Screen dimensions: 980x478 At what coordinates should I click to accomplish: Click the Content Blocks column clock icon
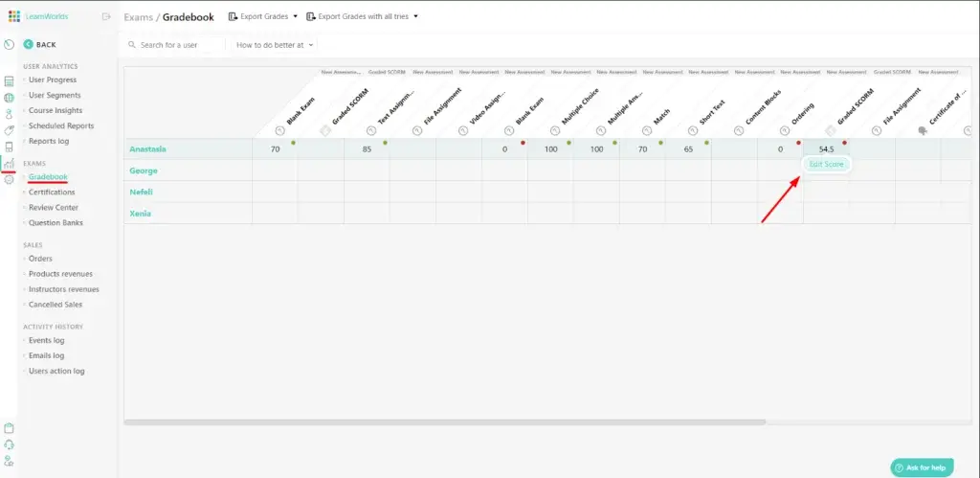tap(739, 131)
